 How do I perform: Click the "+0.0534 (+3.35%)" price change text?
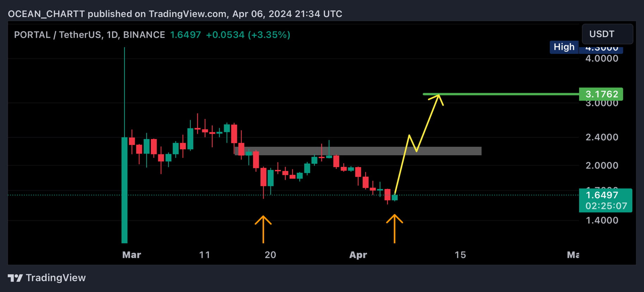coord(248,35)
